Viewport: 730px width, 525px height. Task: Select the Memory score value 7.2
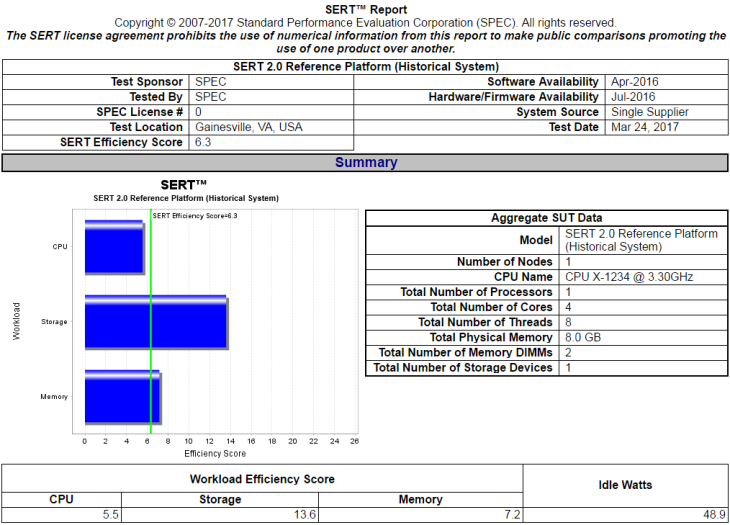coord(512,515)
